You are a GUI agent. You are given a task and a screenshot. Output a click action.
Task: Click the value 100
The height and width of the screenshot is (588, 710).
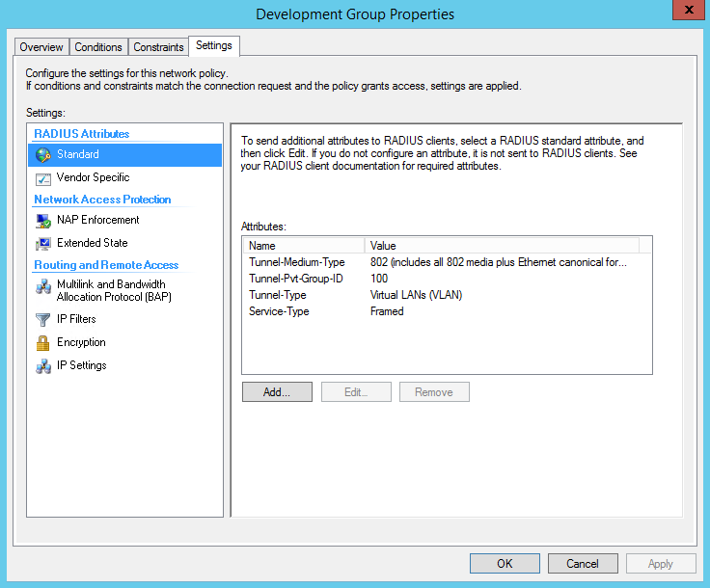click(379, 279)
